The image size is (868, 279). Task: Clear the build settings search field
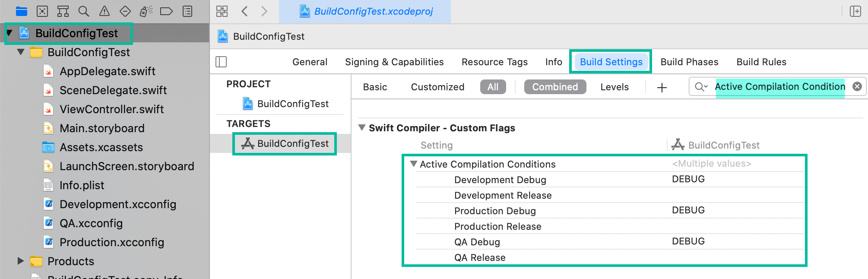pyautogui.click(x=857, y=87)
